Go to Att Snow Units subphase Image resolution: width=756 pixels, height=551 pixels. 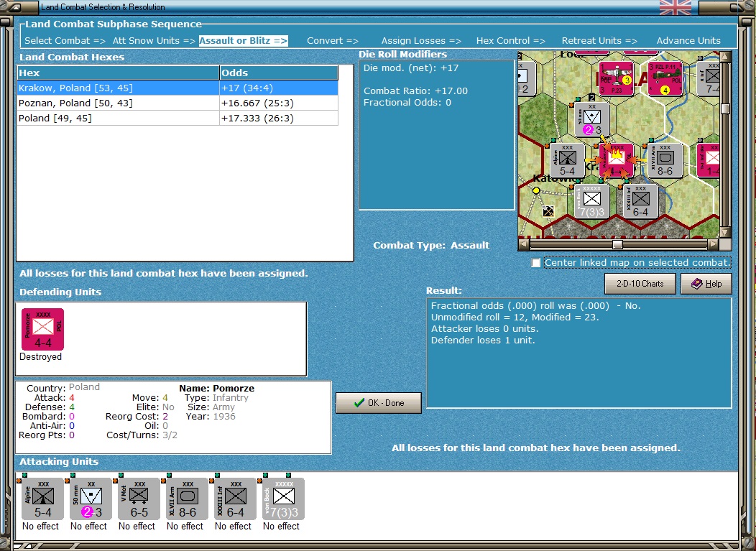pos(154,40)
